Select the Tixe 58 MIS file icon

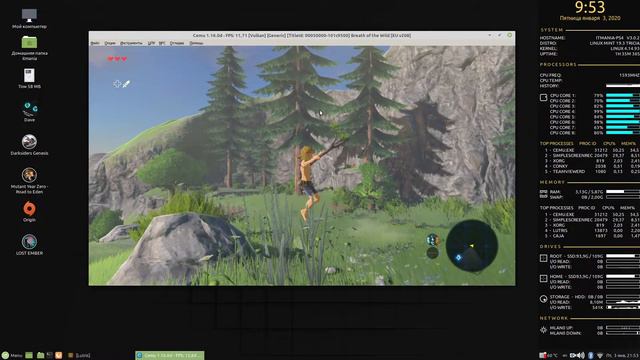[29, 78]
